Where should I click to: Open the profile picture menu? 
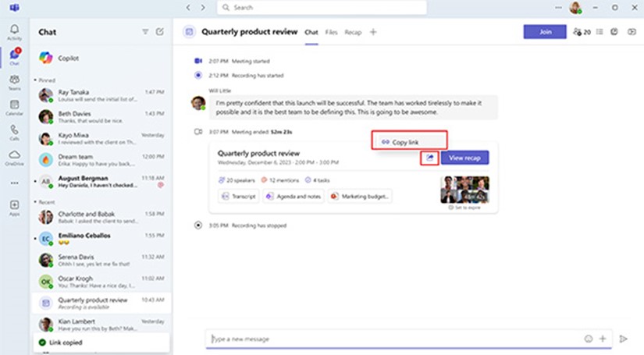tap(575, 7)
